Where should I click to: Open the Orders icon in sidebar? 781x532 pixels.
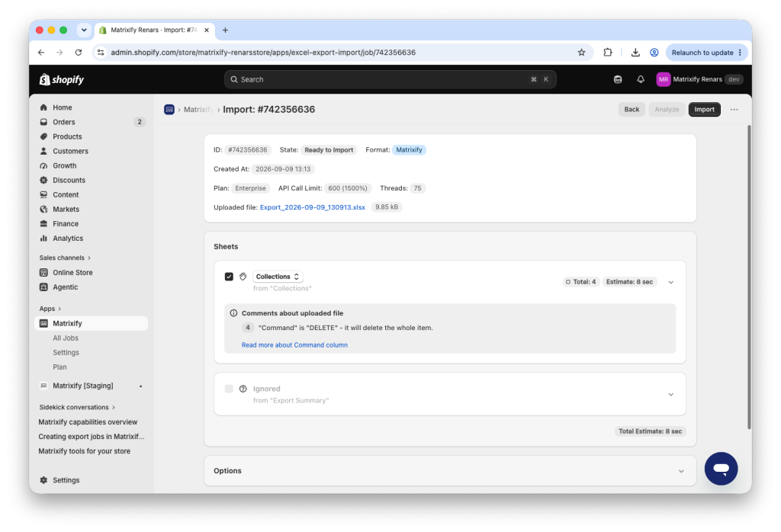(x=43, y=122)
